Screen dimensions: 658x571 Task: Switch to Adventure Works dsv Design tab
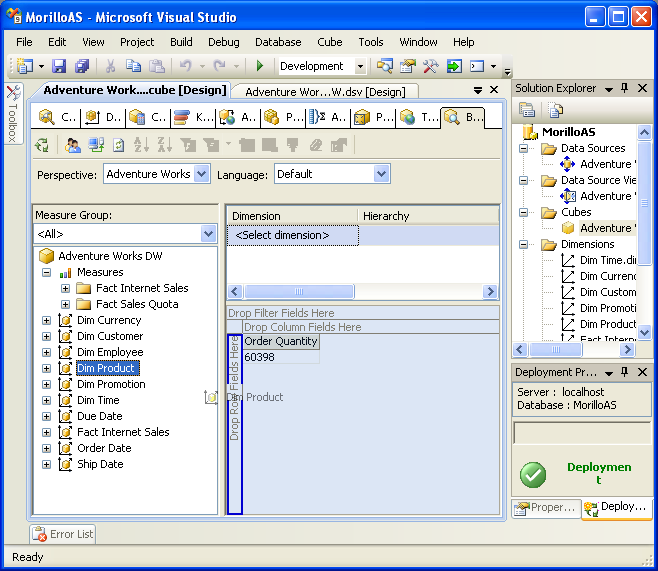coord(325,91)
